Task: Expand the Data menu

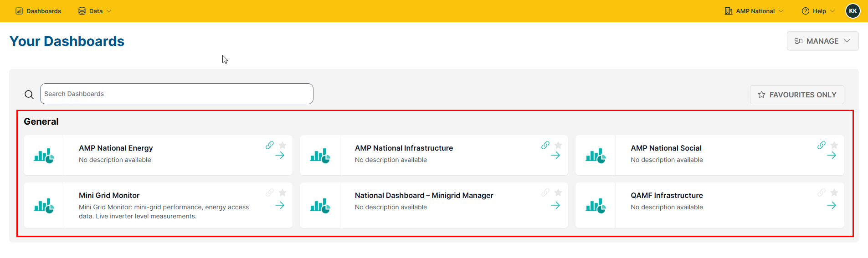Action: 95,11
